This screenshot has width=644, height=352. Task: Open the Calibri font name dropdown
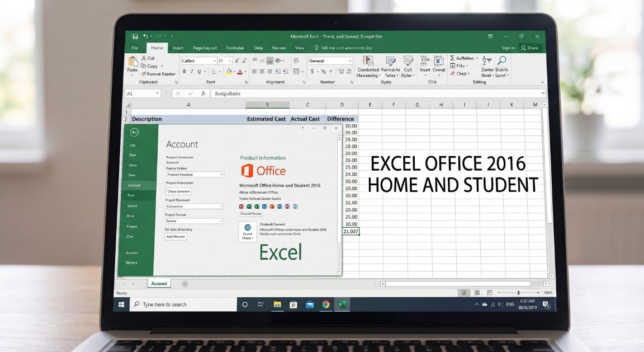click(x=215, y=61)
